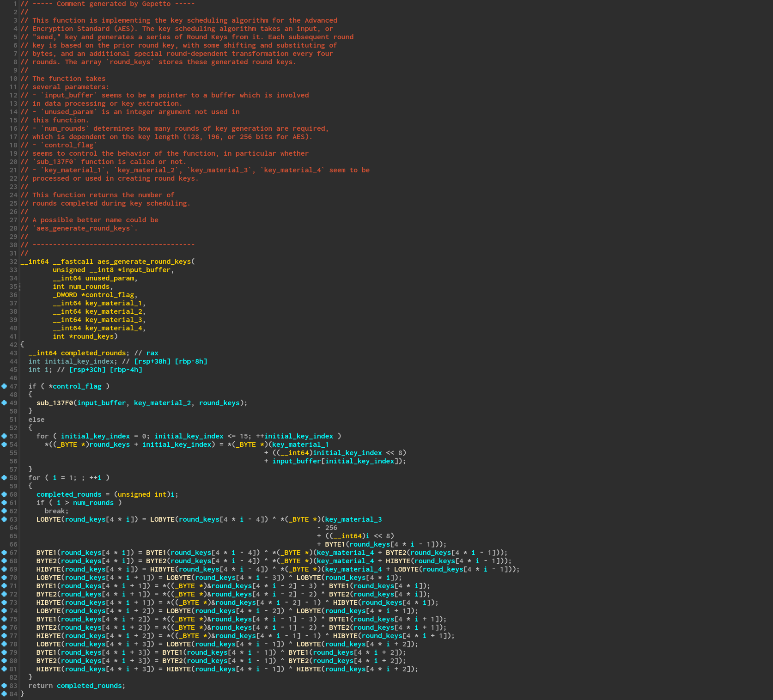
Task: Click the blue breakpoint dot at line 47
Action: pos(4,386)
